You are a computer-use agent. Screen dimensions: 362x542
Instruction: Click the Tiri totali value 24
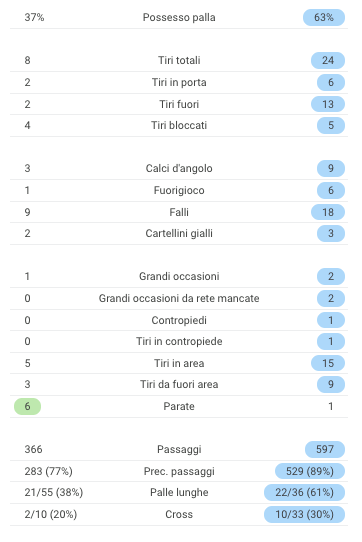(x=328, y=60)
